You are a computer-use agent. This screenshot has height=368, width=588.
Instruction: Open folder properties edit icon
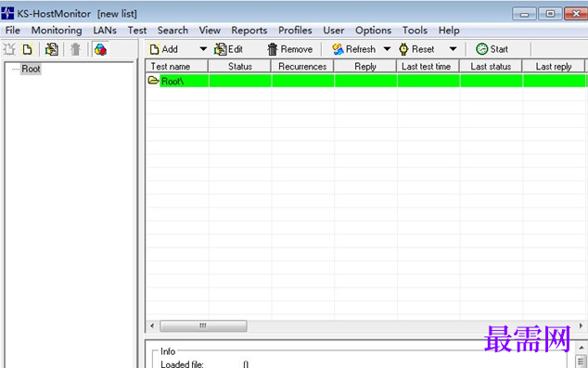(x=52, y=49)
